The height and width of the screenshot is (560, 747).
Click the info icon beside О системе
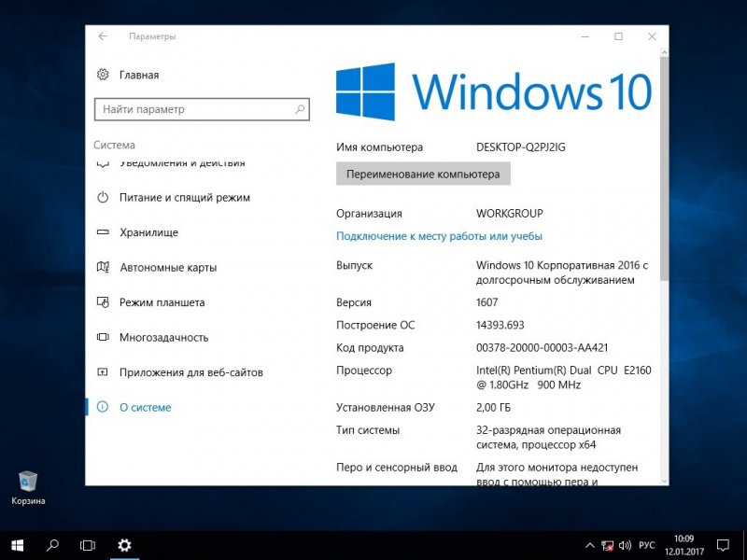pos(103,407)
